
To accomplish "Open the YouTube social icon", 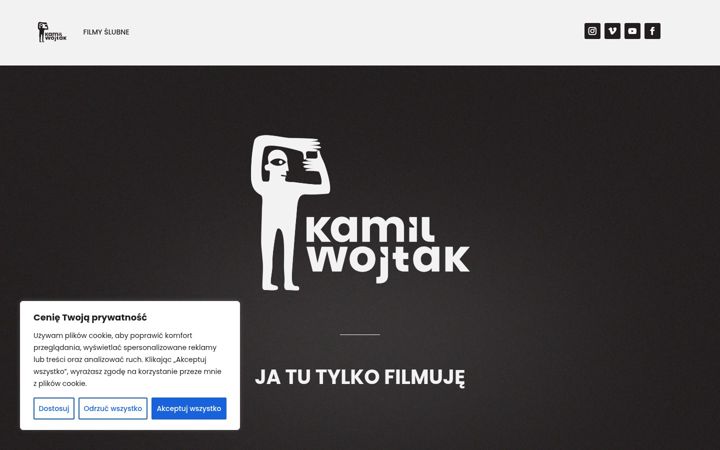I will tap(632, 31).
